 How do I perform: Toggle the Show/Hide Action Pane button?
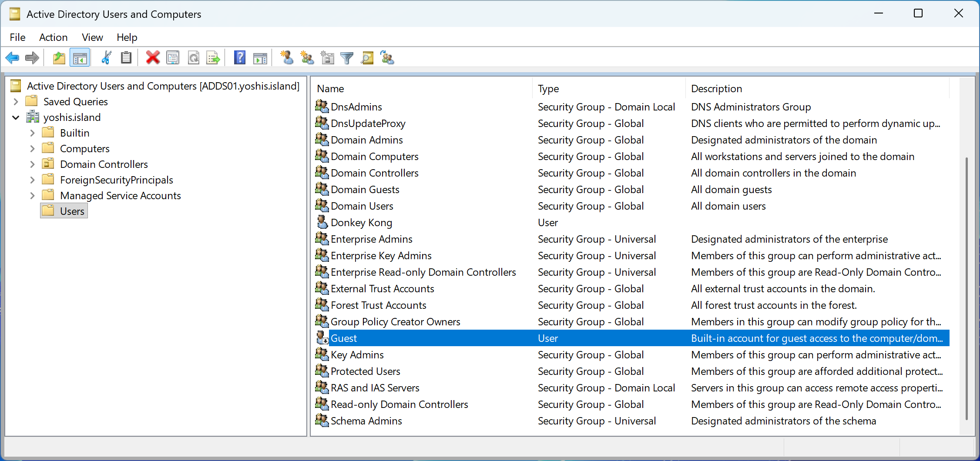coord(260,58)
